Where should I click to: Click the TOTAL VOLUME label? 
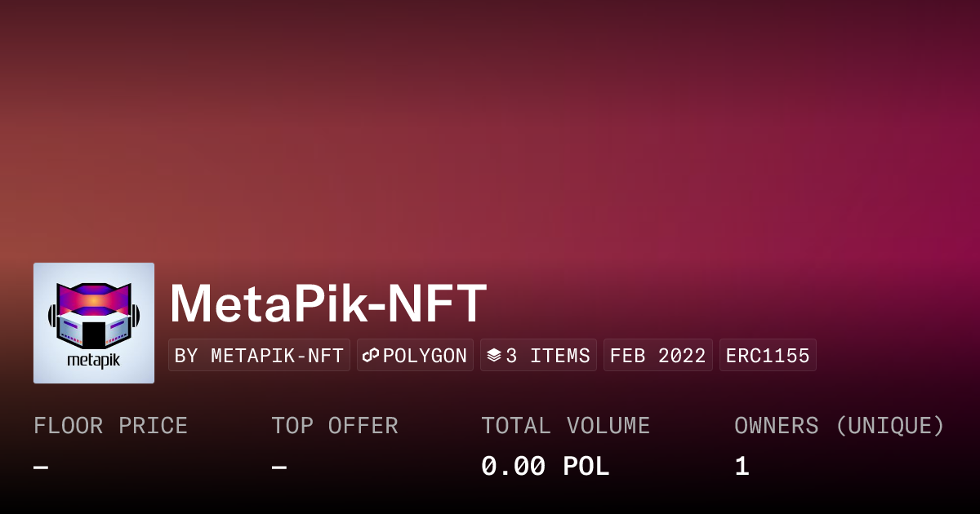point(565,426)
